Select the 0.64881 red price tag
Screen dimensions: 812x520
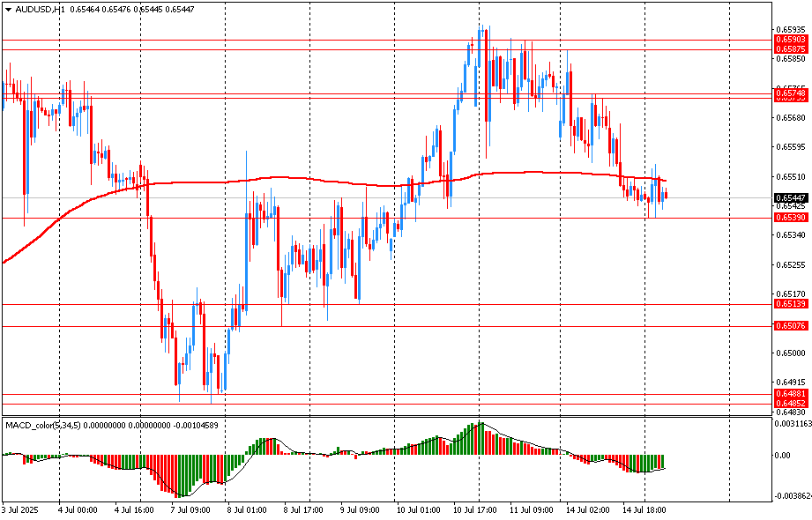click(x=790, y=393)
